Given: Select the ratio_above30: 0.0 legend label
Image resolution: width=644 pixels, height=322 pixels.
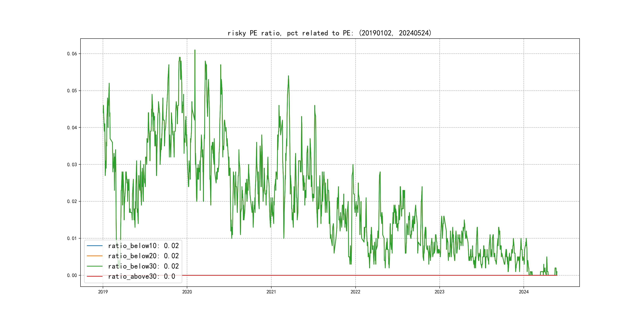Looking at the screenshot, I should 141,276.
